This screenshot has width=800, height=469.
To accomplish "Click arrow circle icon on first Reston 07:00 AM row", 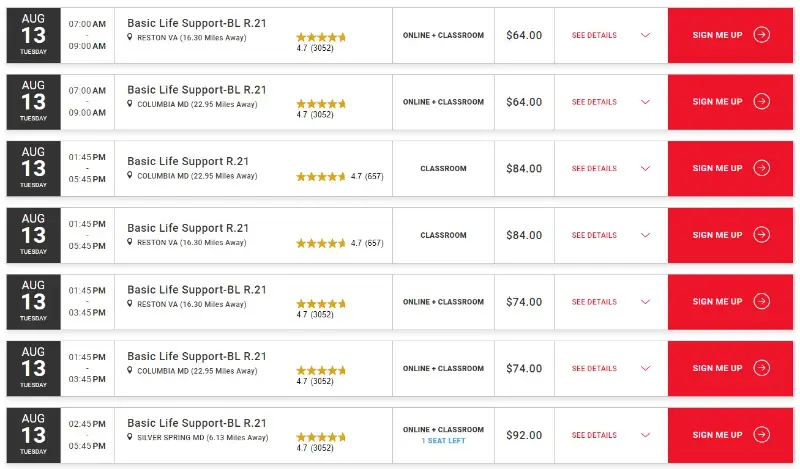I will pos(762,35).
